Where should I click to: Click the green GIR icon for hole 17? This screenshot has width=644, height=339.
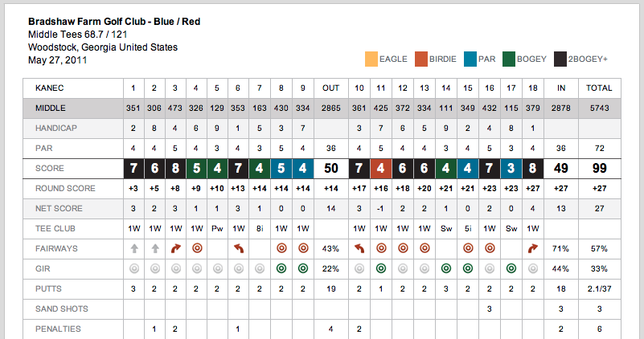[x=511, y=268]
